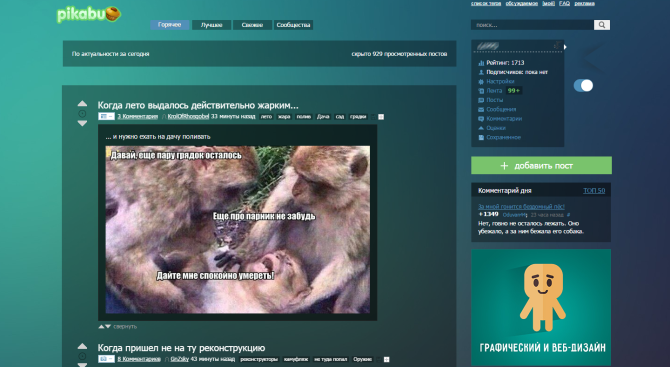Click the 'реклама' top link
This screenshot has height=367, width=670.
click(x=584, y=3)
